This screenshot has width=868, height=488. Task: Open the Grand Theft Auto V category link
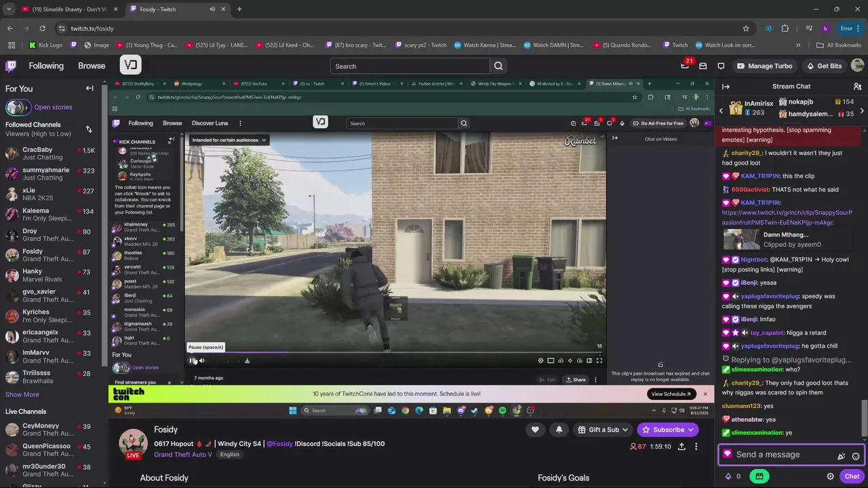point(183,454)
